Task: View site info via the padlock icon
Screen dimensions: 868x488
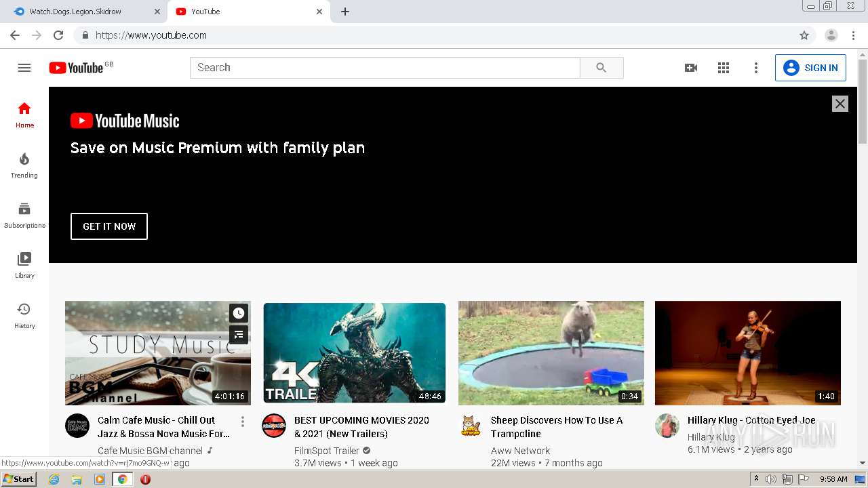Action: [x=85, y=35]
